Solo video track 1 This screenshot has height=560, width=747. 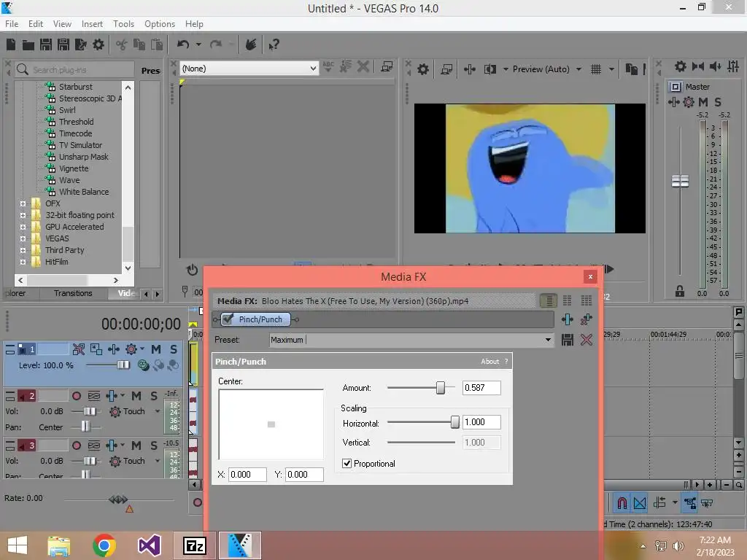click(174, 349)
